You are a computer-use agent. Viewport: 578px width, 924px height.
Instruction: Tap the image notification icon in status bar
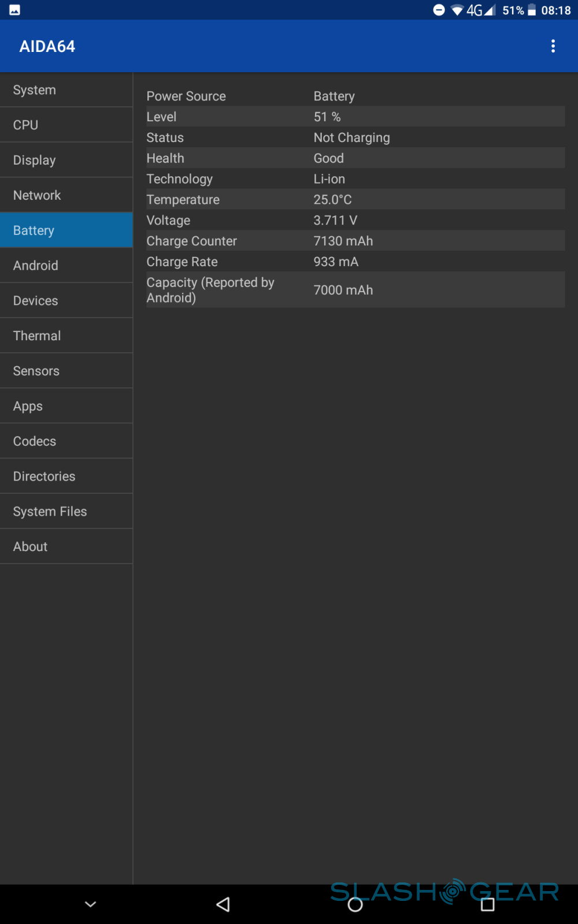point(14,10)
